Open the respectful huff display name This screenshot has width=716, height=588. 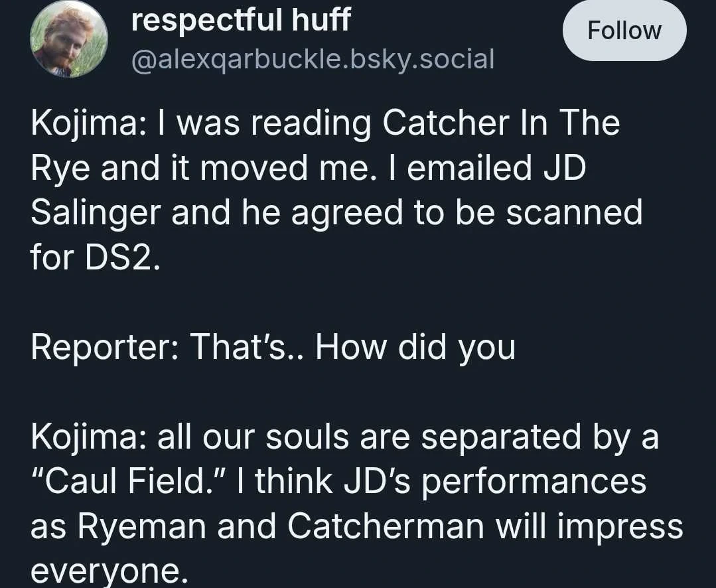pos(240,21)
